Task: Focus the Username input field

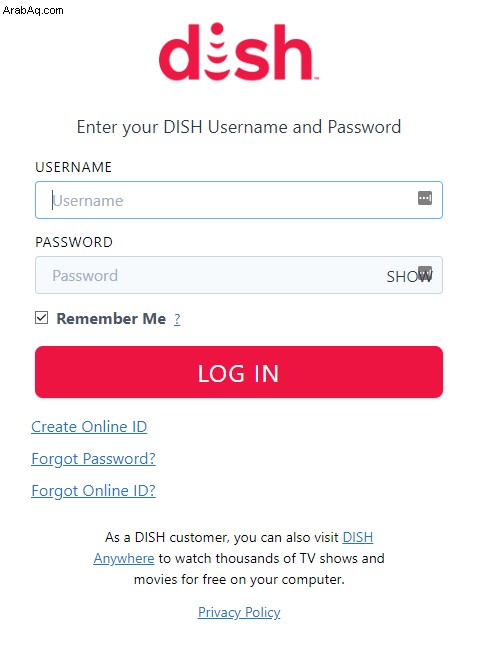Action: tap(239, 200)
